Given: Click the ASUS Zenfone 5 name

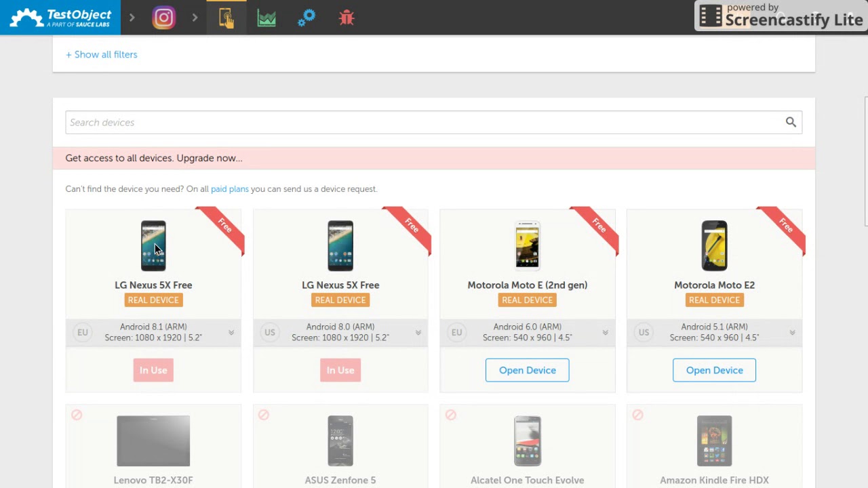Looking at the screenshot, I should pyautogui.click(x=340, y=480).
